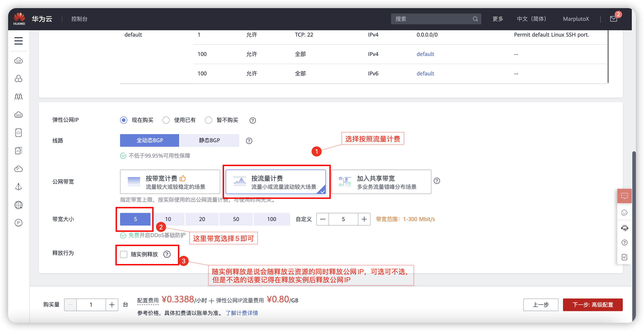Select the 使用已有 radio option
This screenshot has width=644, height=331.
166,120
